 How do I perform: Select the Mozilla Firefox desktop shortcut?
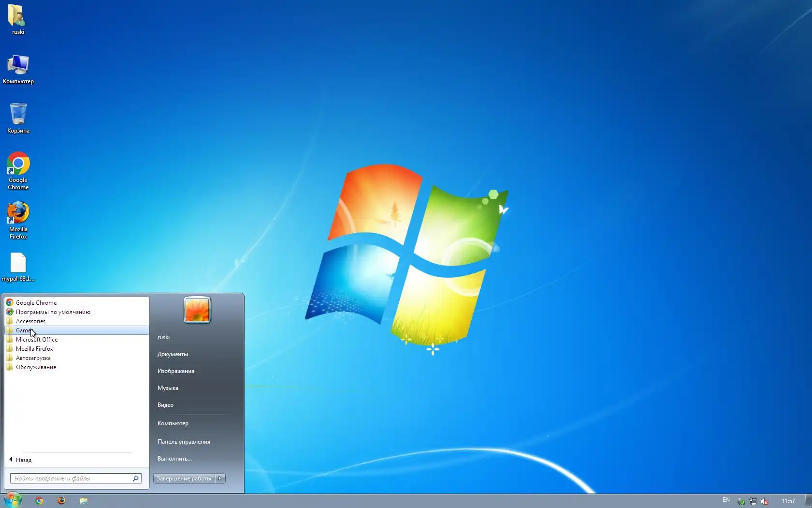[18, 221]
